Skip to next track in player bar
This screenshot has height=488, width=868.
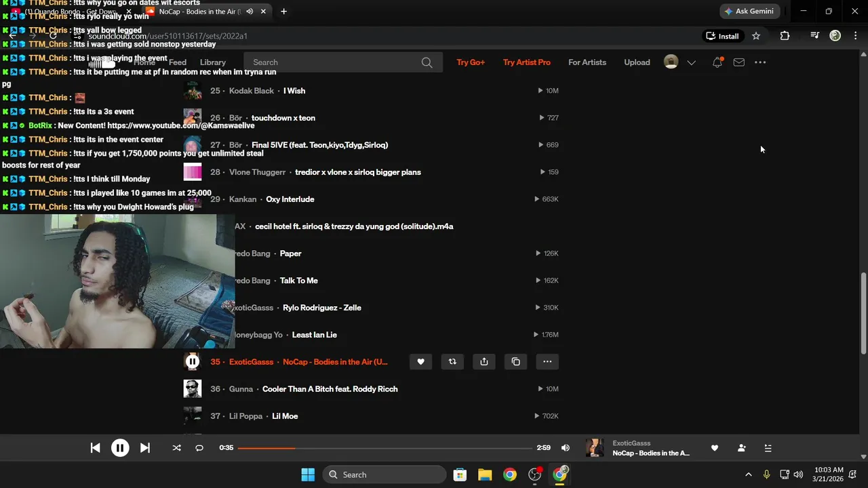coord(144,448)
